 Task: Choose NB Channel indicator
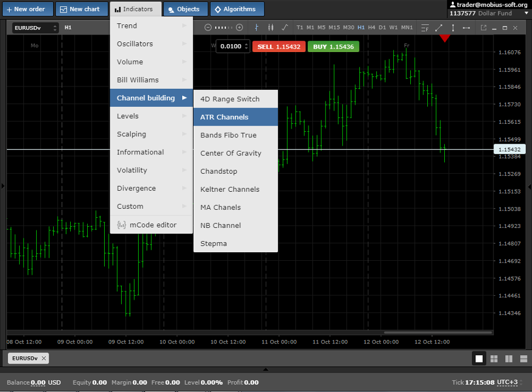point(235,225)
